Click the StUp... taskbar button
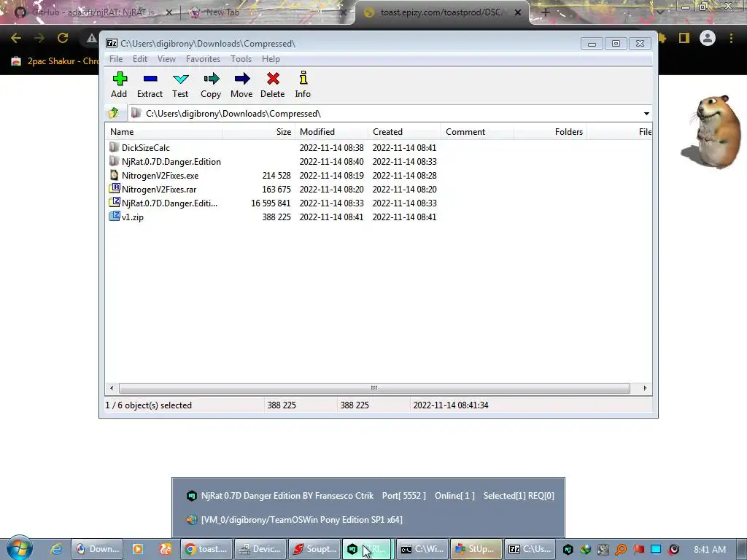 476,549
